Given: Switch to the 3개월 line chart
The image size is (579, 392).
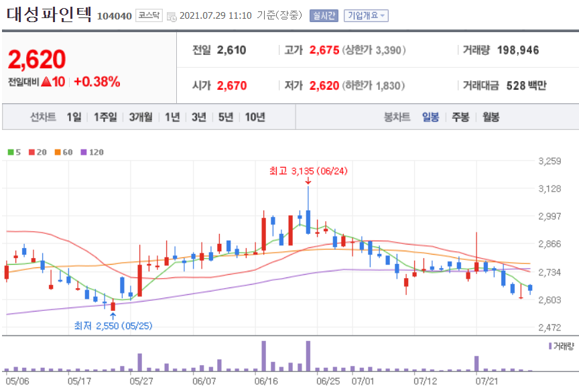Looking at the screenshot, I should tap(141, 117).
